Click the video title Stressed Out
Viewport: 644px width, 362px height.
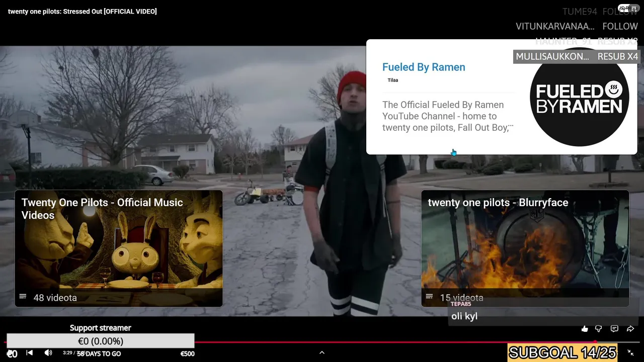click(83, 11)
